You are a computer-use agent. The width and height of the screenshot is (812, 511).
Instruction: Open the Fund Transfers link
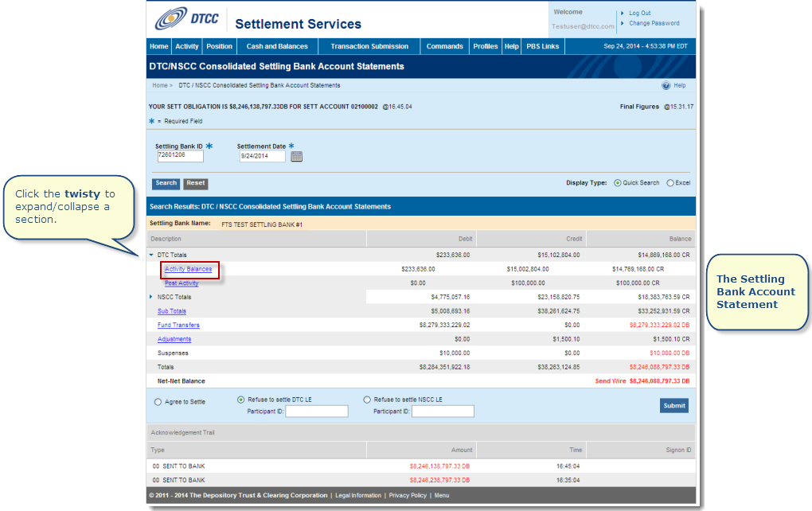click(x=178, y=325)
